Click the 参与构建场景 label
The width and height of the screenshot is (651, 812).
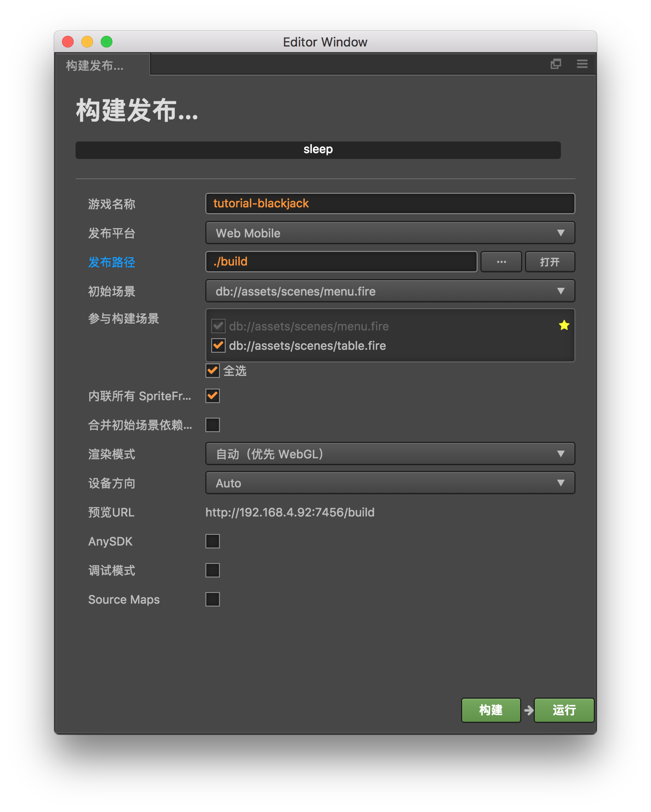point(124,318)
